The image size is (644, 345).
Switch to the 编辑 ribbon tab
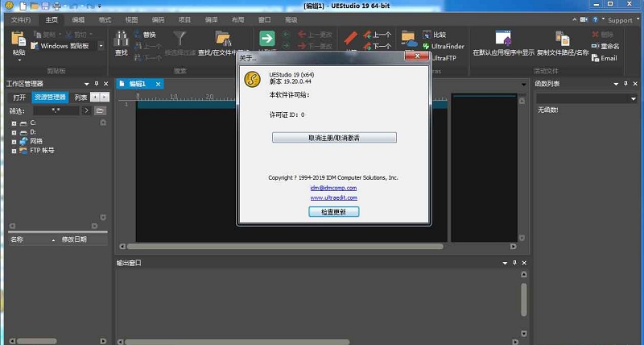(78, 19)
